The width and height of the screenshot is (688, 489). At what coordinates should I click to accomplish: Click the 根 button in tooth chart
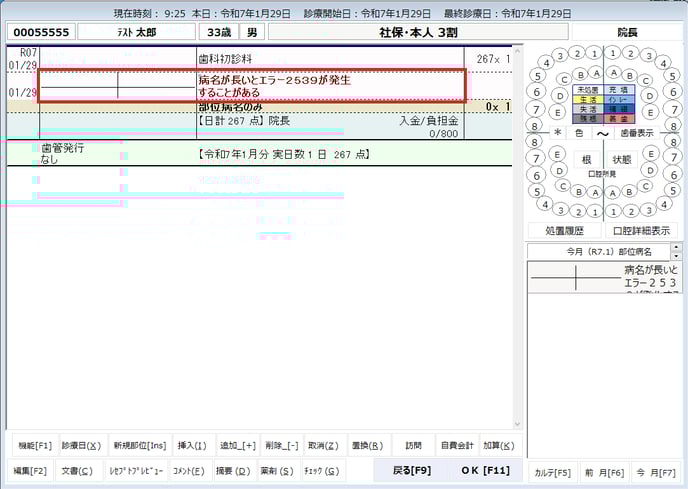(587, 159)
